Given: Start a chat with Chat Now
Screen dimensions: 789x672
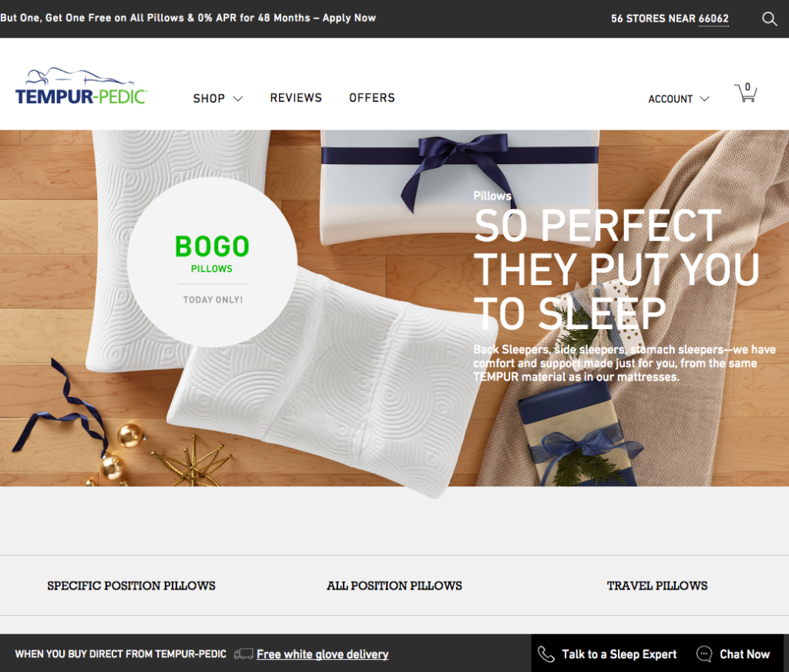Looking at the screenshot, I should [745, 654].
